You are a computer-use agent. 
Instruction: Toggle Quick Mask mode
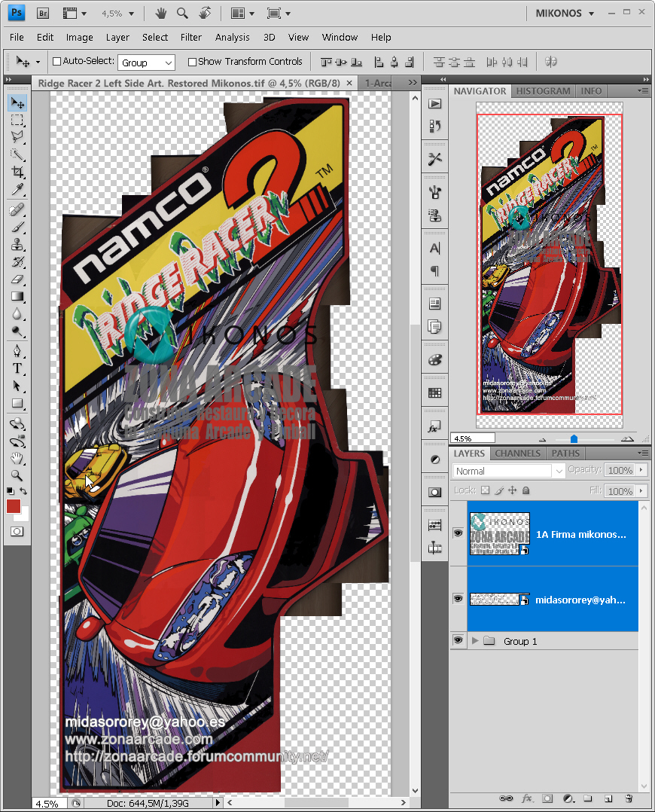coord(17,531)
